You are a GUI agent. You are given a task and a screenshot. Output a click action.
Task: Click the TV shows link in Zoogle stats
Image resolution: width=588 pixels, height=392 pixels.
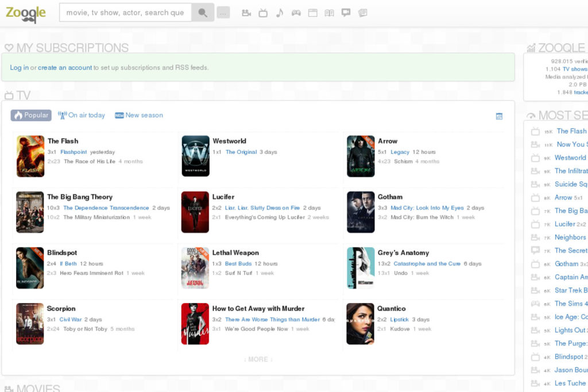tap(575, 69)
